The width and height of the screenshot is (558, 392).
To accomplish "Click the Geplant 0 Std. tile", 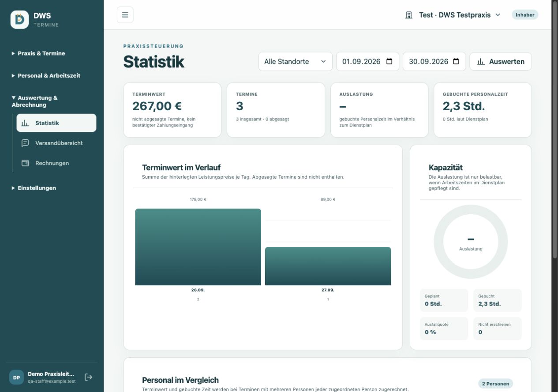I will tap(444, 300).
